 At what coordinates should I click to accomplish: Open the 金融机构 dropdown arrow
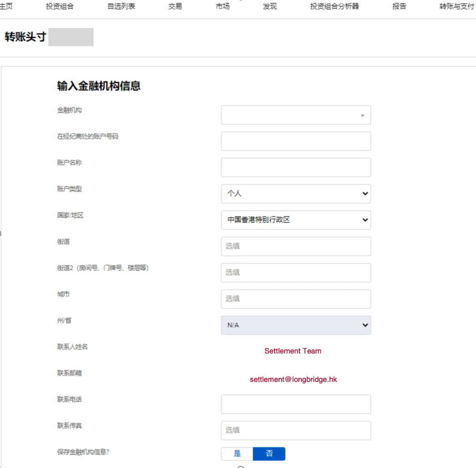362,115
